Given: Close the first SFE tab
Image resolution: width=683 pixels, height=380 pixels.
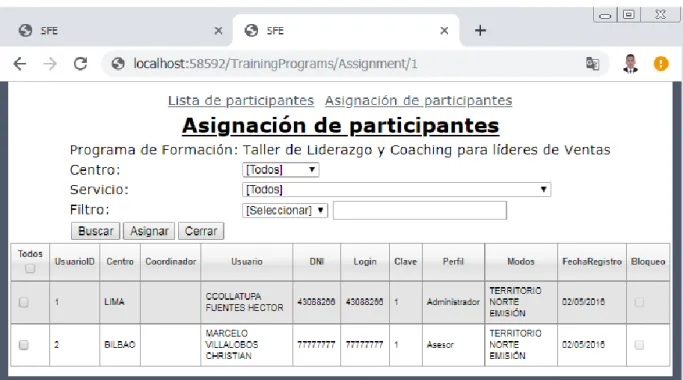Looking at the screenshot, I should coord(218,31).
